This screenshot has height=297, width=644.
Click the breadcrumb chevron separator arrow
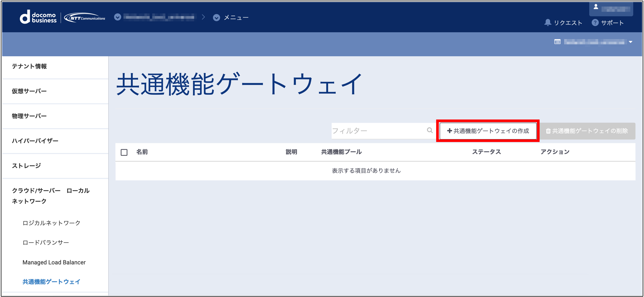point(203,17)
